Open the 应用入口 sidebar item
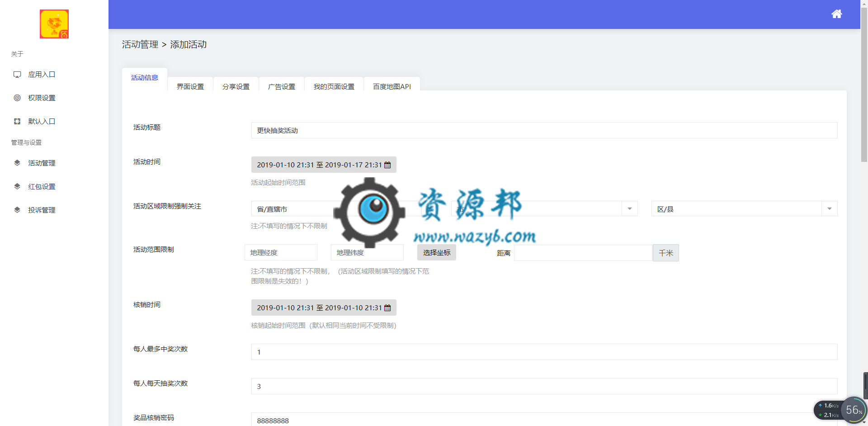The image size is (868, 426). 42,75
